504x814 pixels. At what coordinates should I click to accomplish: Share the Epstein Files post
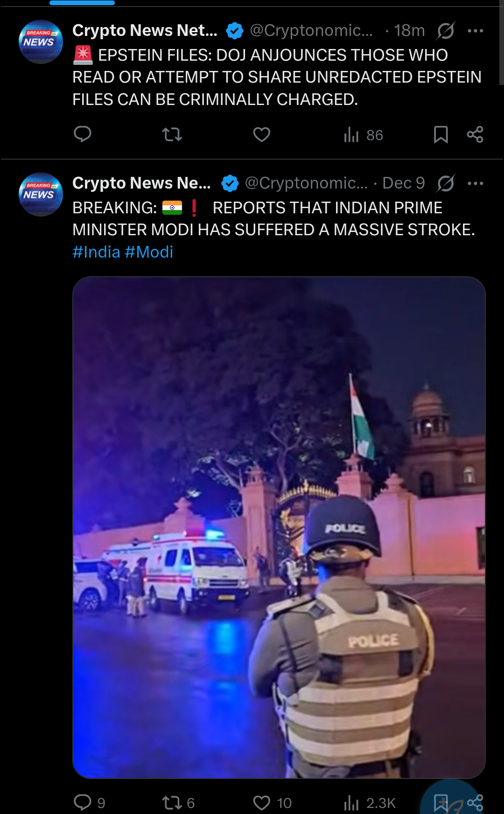(x=475, y=135)
